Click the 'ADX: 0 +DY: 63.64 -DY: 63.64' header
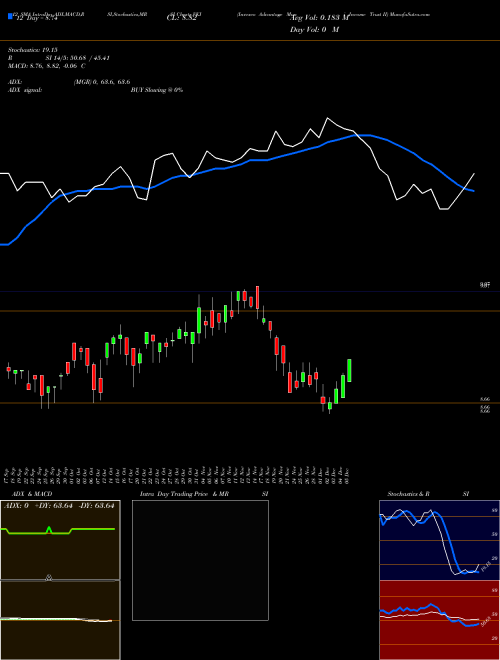This screenshot has width=500, height=660. [x=59, y=505]
